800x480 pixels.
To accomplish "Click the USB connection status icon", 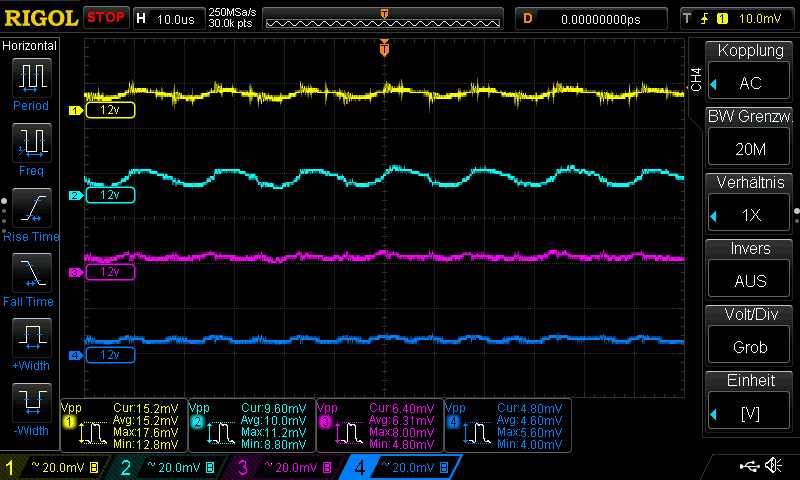I will 749,466.
